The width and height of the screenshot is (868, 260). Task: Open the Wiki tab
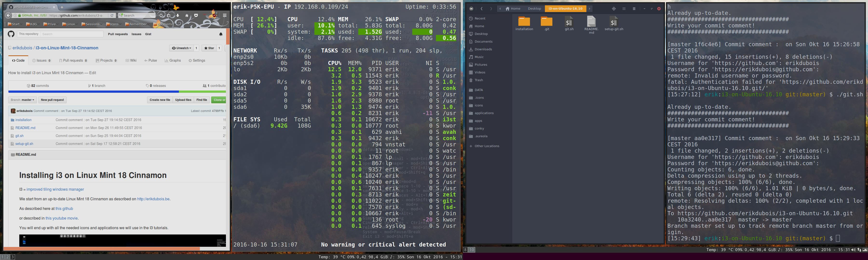click(x=131, y=60)
